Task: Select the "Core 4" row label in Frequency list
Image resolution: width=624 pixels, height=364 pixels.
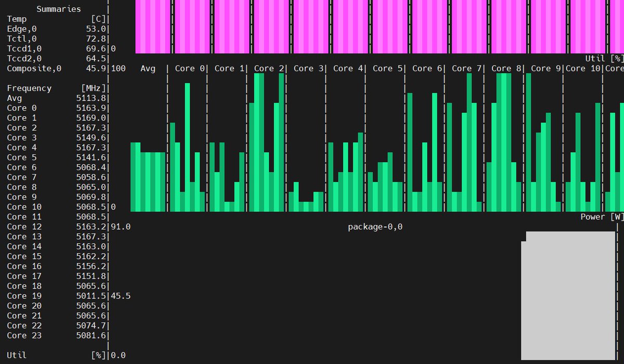Action: tap(22, 147)
